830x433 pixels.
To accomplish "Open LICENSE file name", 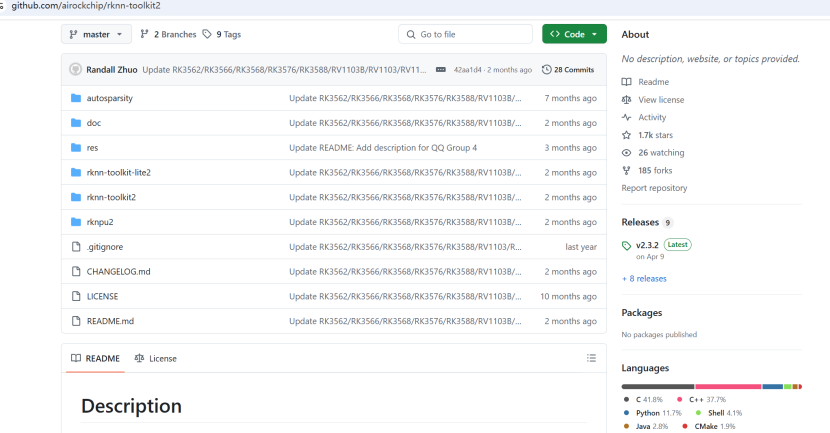I will [102, 296].
